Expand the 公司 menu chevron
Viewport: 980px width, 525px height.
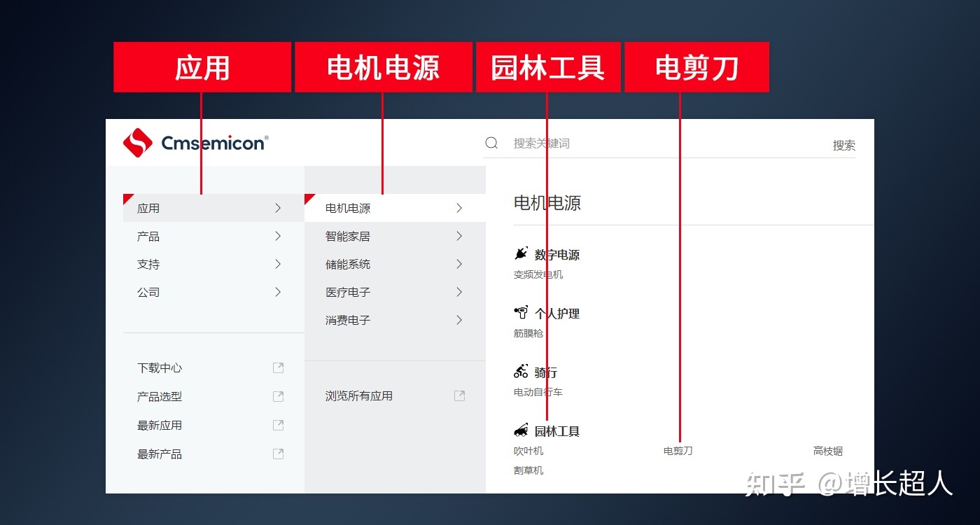(x=278, y=292)
